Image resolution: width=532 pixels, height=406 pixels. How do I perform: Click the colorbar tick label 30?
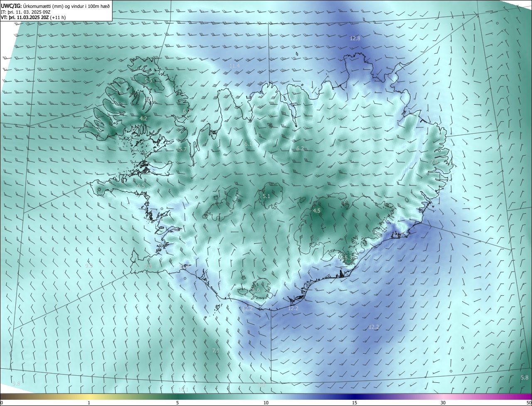(443, 403)
